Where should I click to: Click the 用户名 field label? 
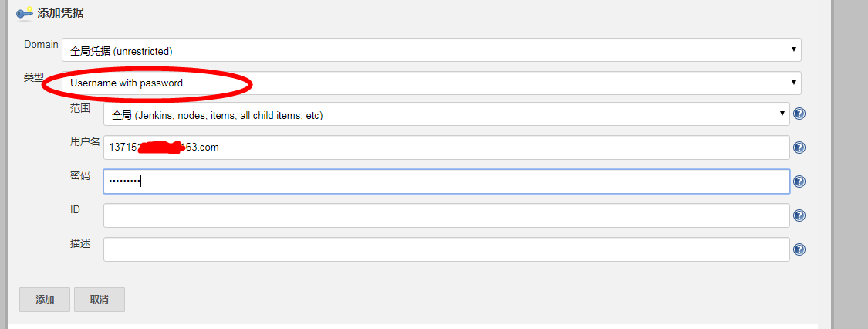point(85,141)
